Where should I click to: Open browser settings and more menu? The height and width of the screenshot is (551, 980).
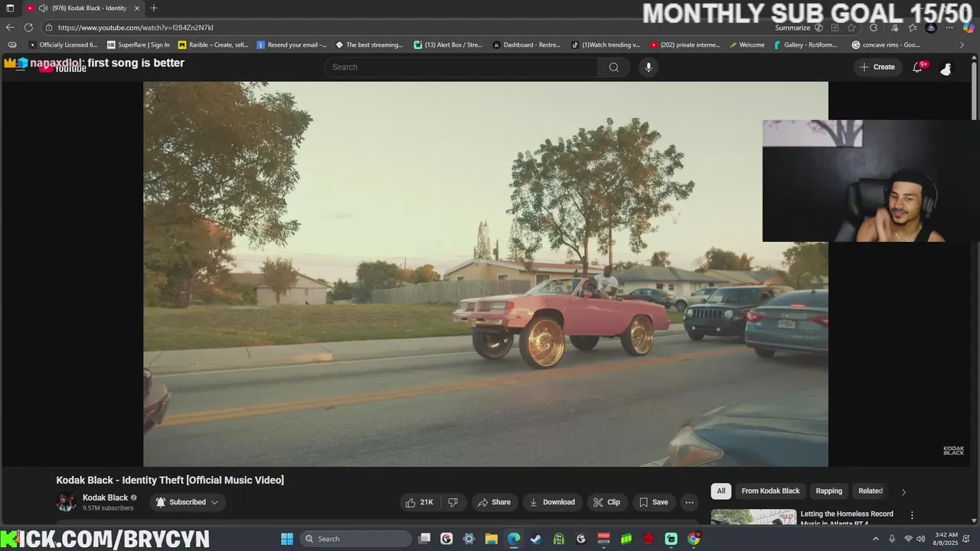[949, 28]
